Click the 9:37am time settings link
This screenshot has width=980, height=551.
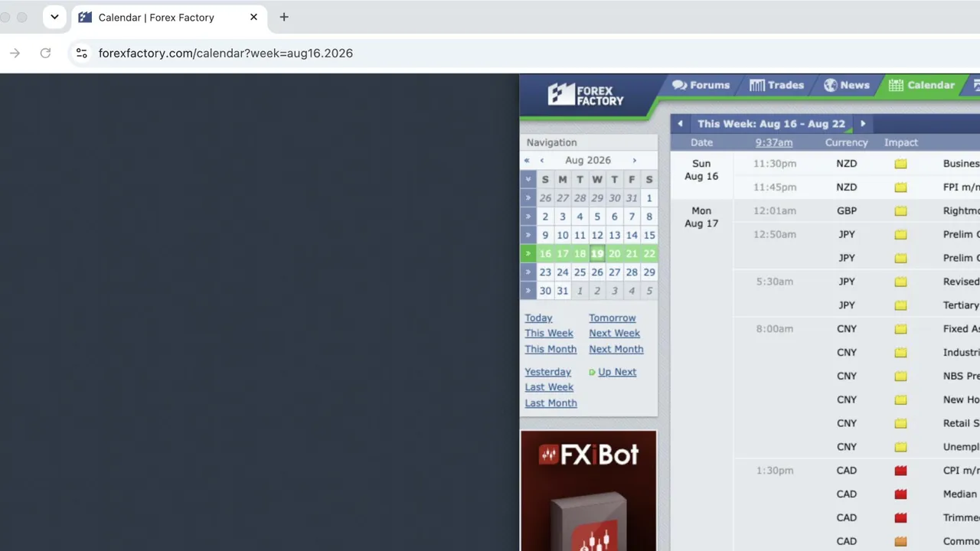(x=774, y=142)
